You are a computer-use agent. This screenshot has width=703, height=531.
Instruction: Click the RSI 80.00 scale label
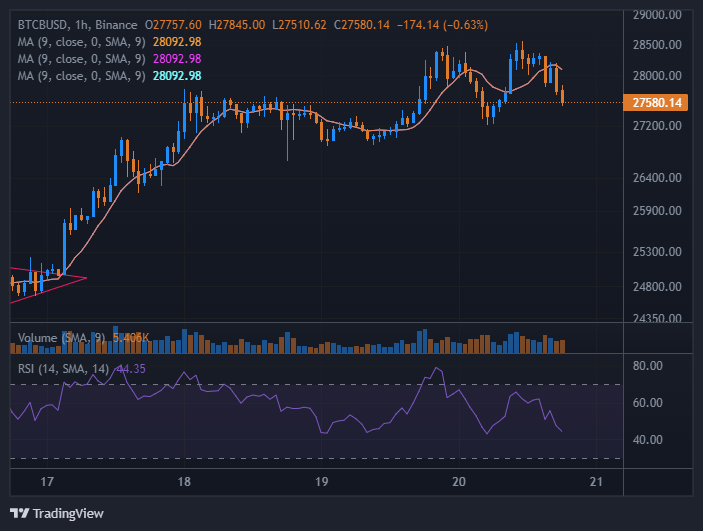click(648, 366)
